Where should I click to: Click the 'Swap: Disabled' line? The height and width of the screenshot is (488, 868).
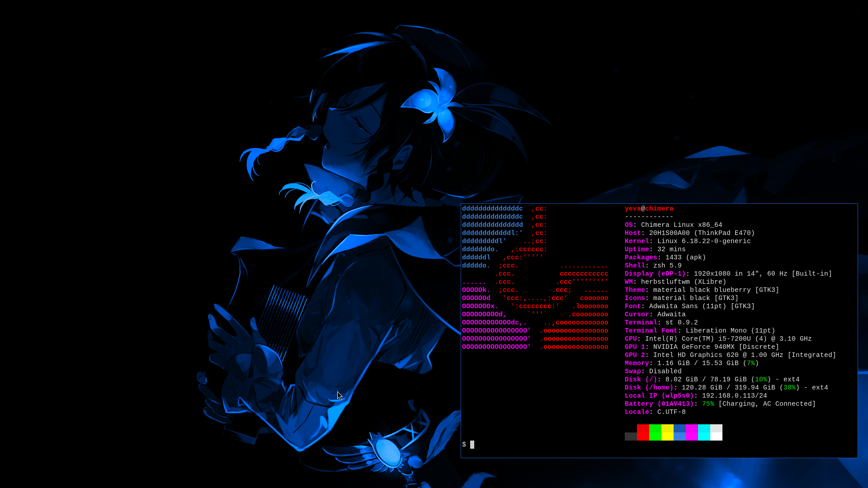(x=653, y=371)
